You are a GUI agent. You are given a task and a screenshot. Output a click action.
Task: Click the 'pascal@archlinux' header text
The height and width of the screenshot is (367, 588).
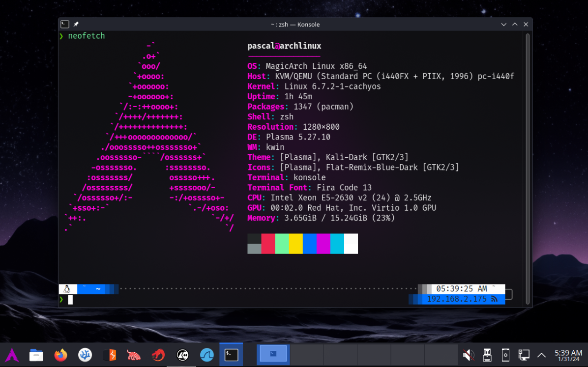tap(284, 46)
